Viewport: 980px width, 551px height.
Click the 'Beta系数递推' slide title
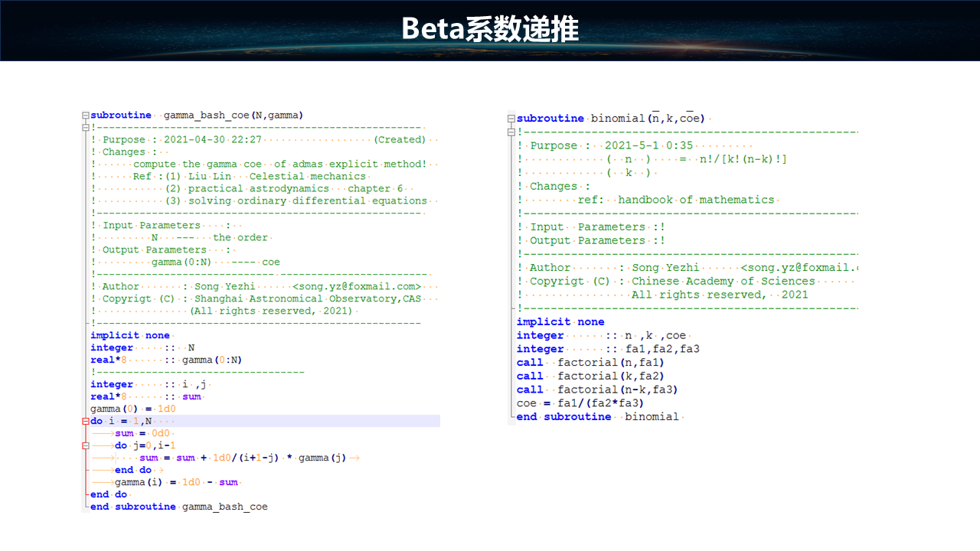click(490, 30)
